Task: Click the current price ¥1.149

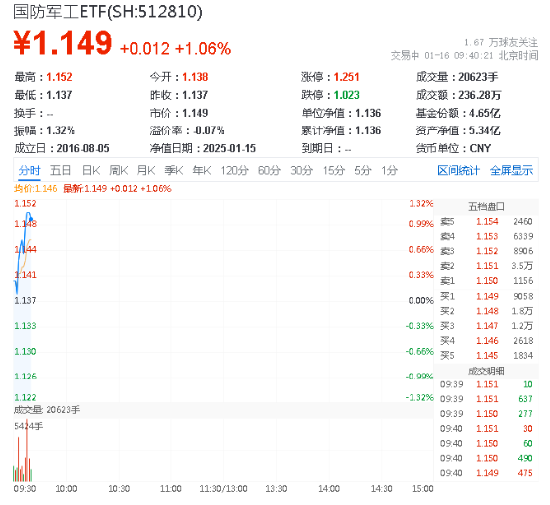Action: point(63,43)
